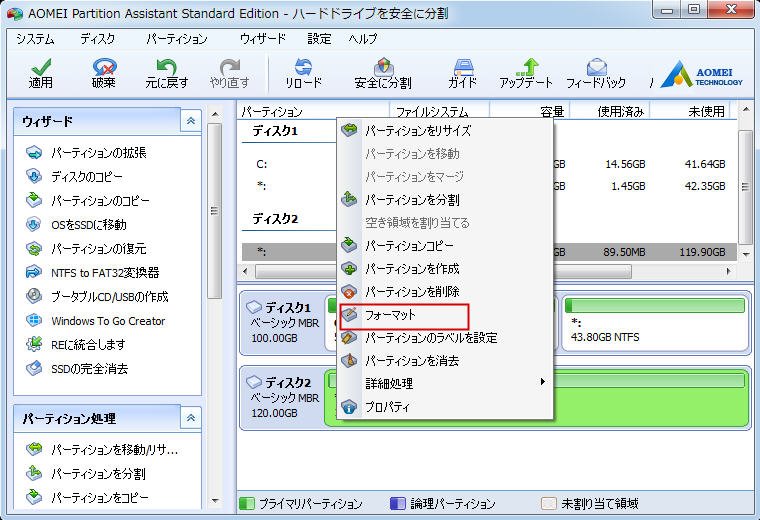
Task: Open the ウィザード menu
Action: pos(263,39)
